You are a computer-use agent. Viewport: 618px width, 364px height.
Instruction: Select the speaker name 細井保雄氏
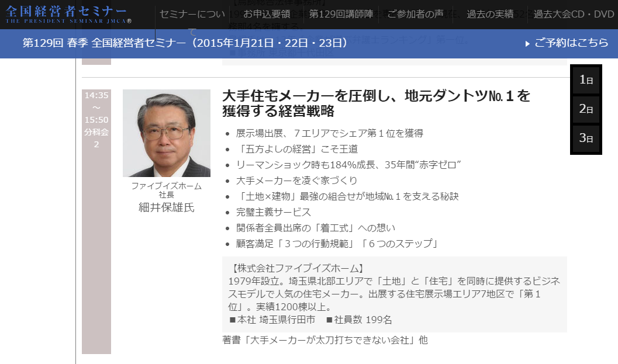click(166, 207)
